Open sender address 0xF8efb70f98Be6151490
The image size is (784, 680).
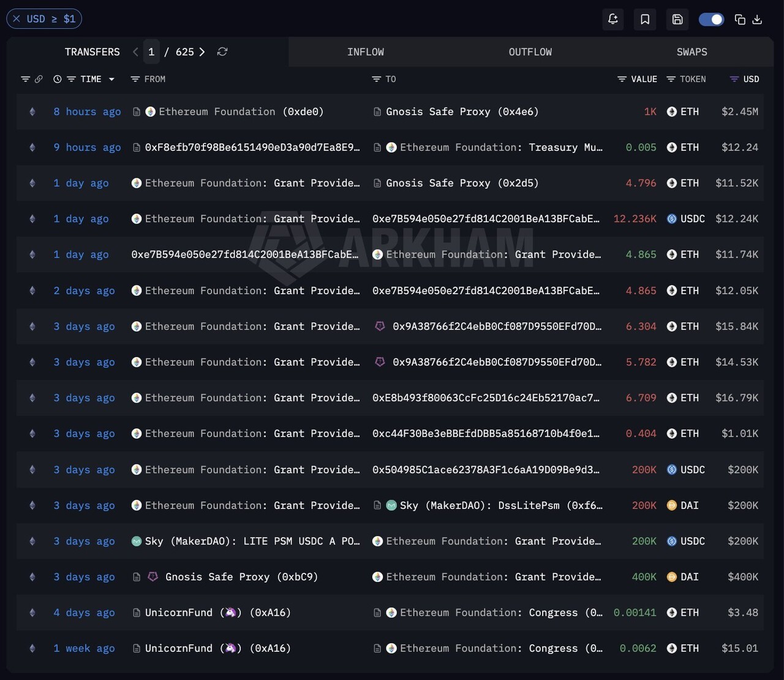coord(252,147)
